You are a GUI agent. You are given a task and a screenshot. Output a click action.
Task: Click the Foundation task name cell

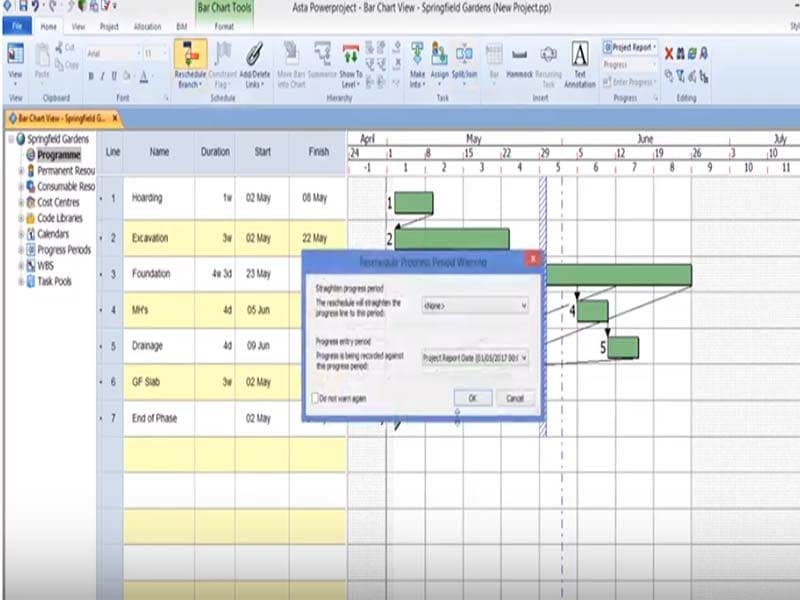(x=159, y=274)
